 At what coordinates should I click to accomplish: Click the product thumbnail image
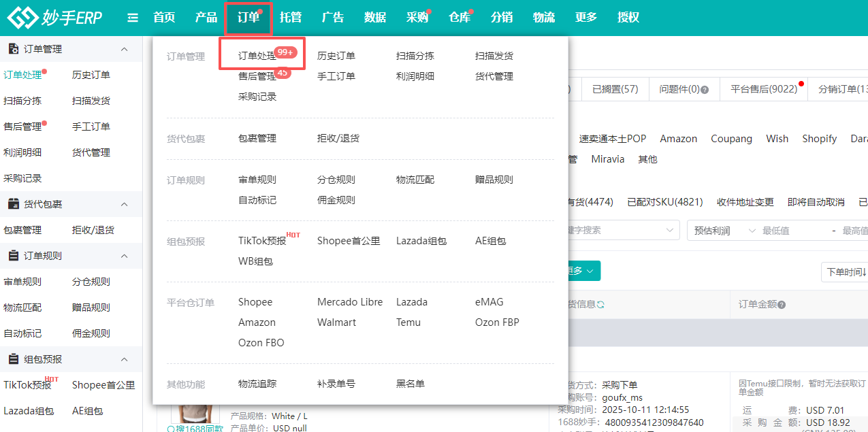pos(195,412)
